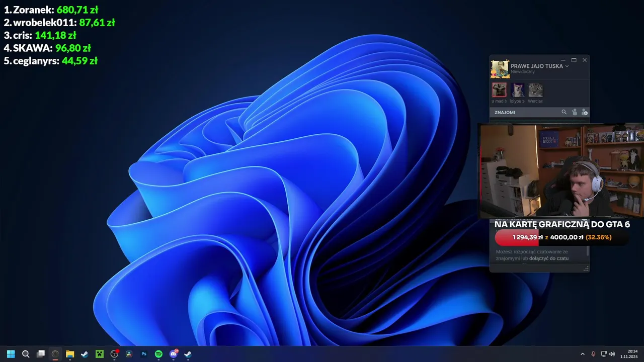Minimize the Steam friends window
This screenshot has width=644, height=362.
pos(563,60)
